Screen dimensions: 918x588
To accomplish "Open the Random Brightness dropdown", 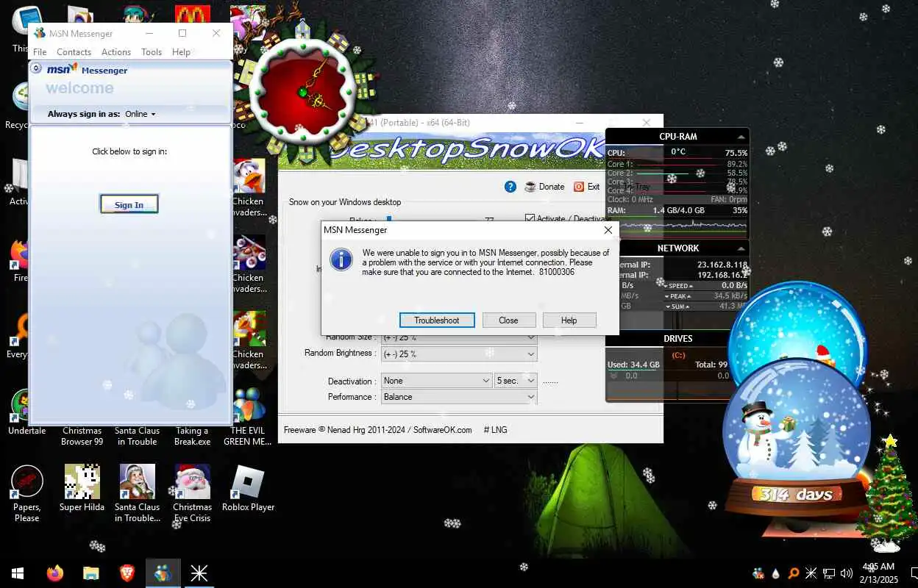I will [459, 354].
